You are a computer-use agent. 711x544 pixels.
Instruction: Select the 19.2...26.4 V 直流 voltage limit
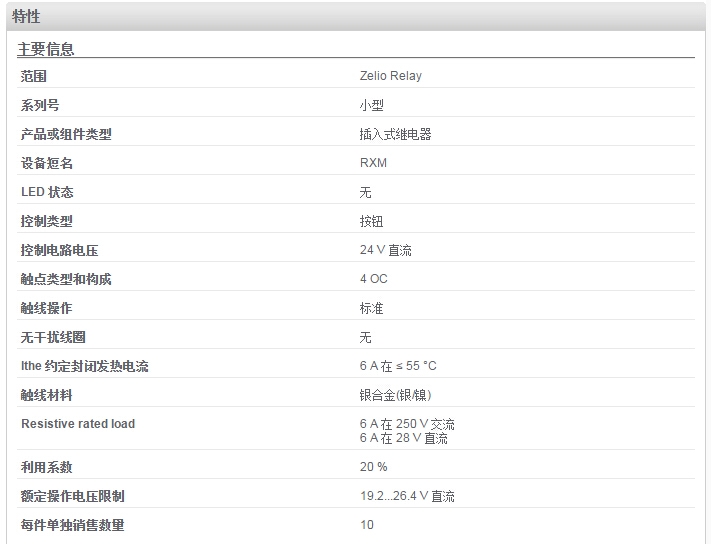[407, 496]
